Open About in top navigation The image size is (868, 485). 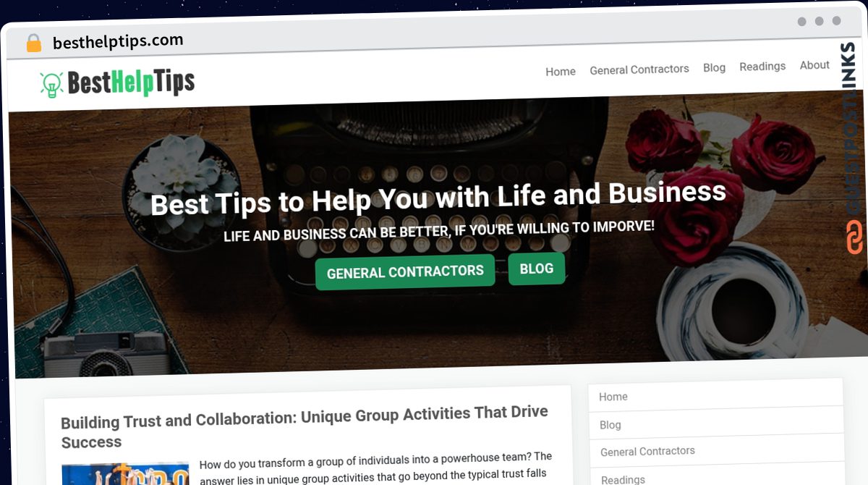[x=814, y=65]
